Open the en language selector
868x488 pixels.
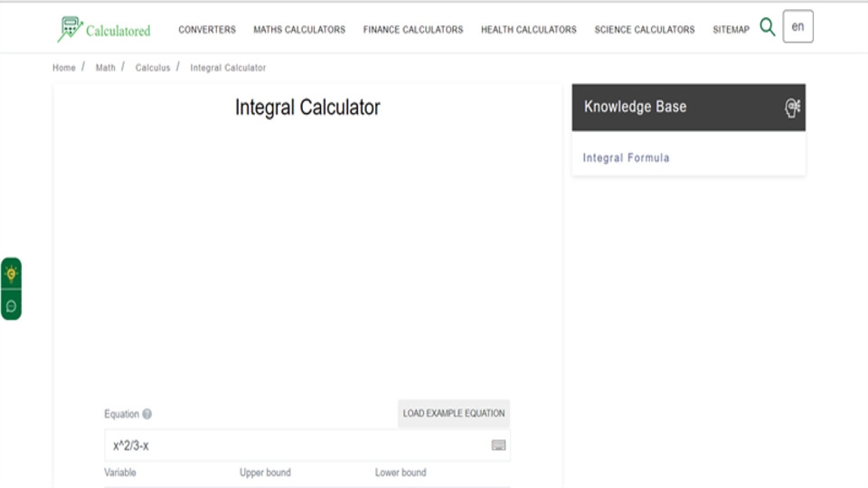tap(797, 26)
